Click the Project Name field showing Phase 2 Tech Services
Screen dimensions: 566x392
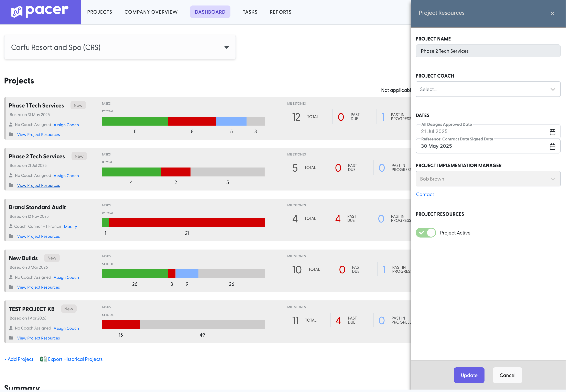click(488, 51)
